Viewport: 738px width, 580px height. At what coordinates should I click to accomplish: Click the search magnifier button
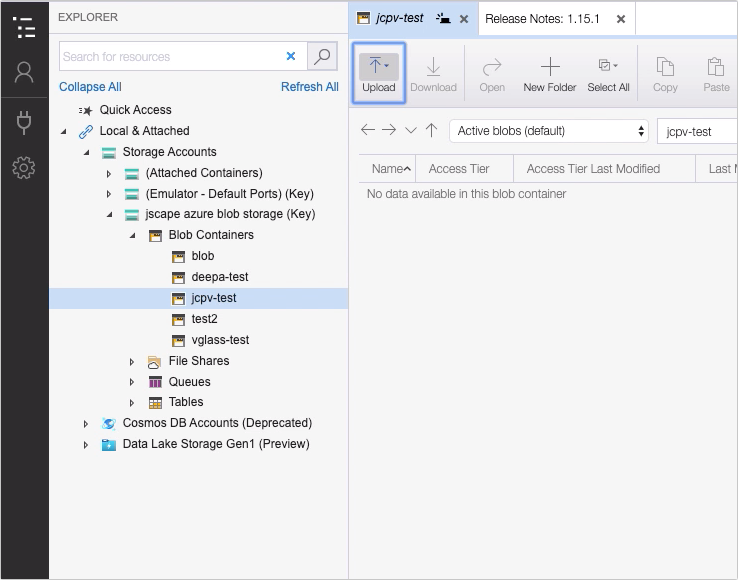pyautogui.click(x=322, y=57)
